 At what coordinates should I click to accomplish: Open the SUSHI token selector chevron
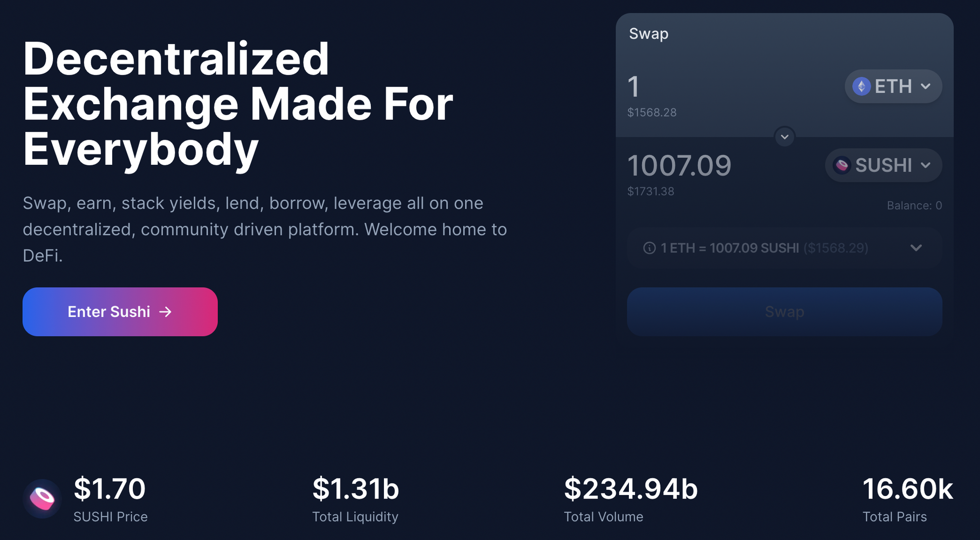pyautogui.click(x=925, y=165)
